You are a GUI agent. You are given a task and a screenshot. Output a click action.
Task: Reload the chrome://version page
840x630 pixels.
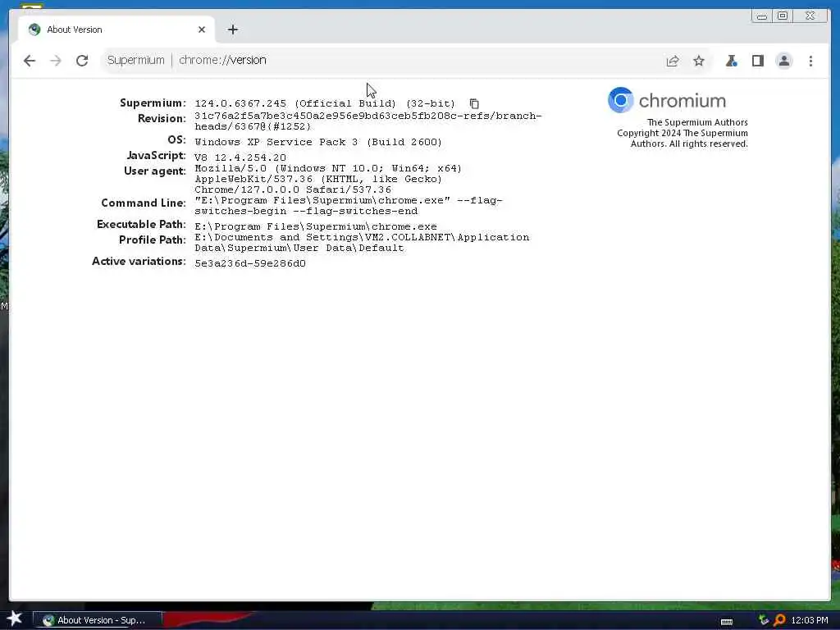click(82, 61)
